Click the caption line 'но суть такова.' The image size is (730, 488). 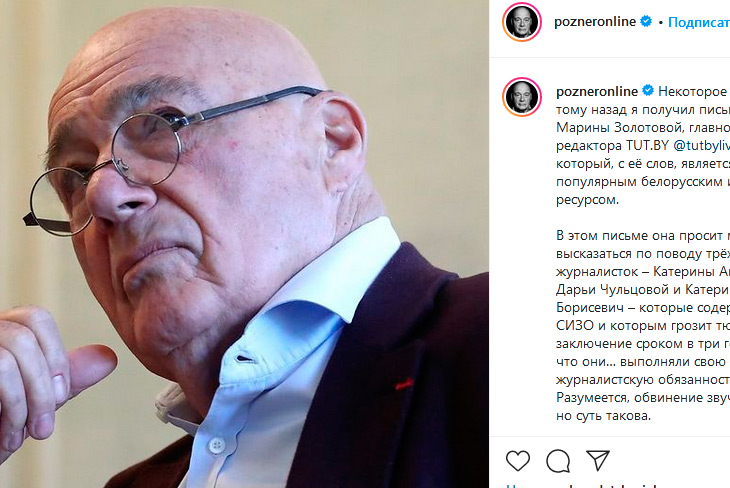pos(603,415)
